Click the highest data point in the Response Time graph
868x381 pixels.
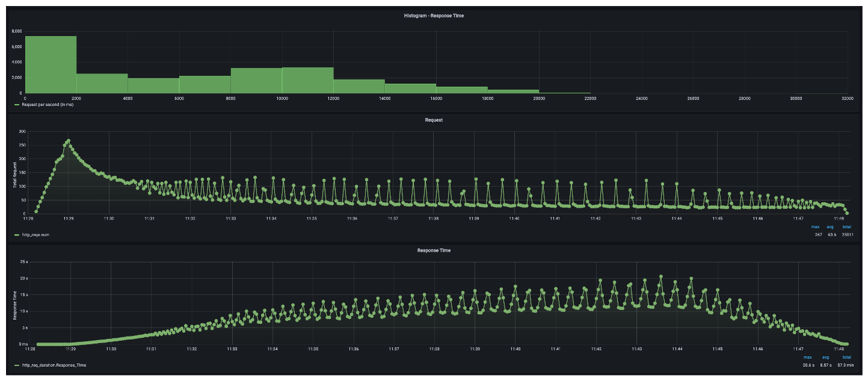pos(661,277)
